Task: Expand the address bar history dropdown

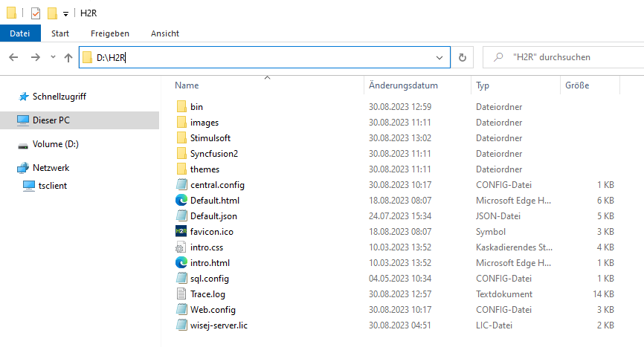Action: click(439, 58)
